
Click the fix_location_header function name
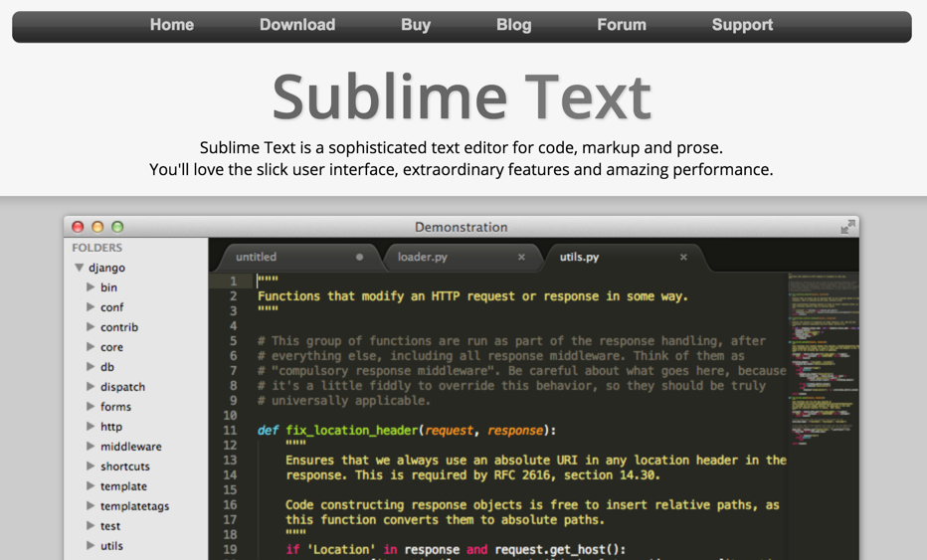point(352,431)
